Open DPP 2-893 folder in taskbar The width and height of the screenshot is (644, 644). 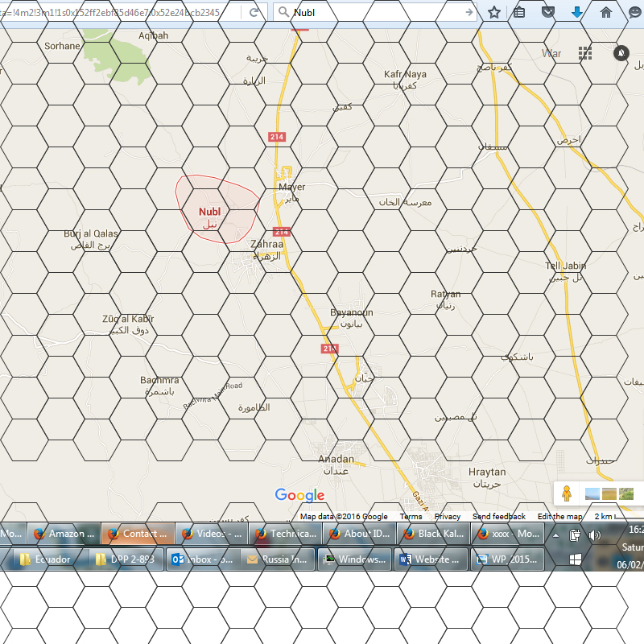(126, 559)
